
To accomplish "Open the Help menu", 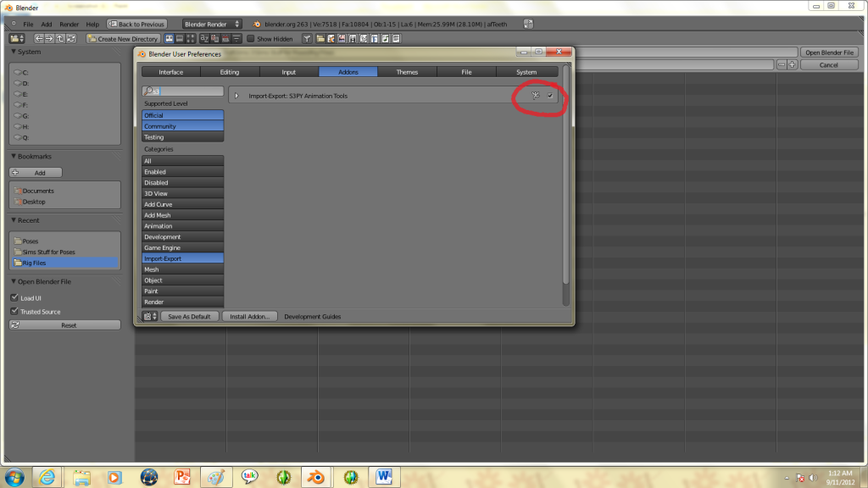I will [92, 25].
